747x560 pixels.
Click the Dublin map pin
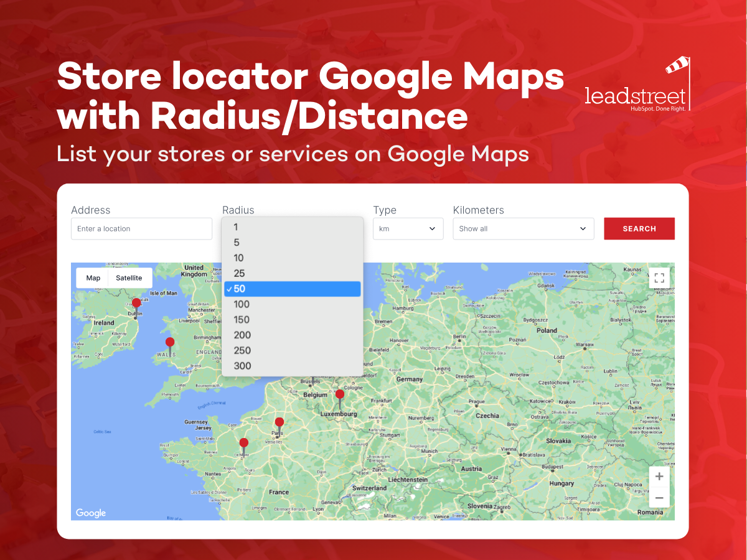click(136, 307)
